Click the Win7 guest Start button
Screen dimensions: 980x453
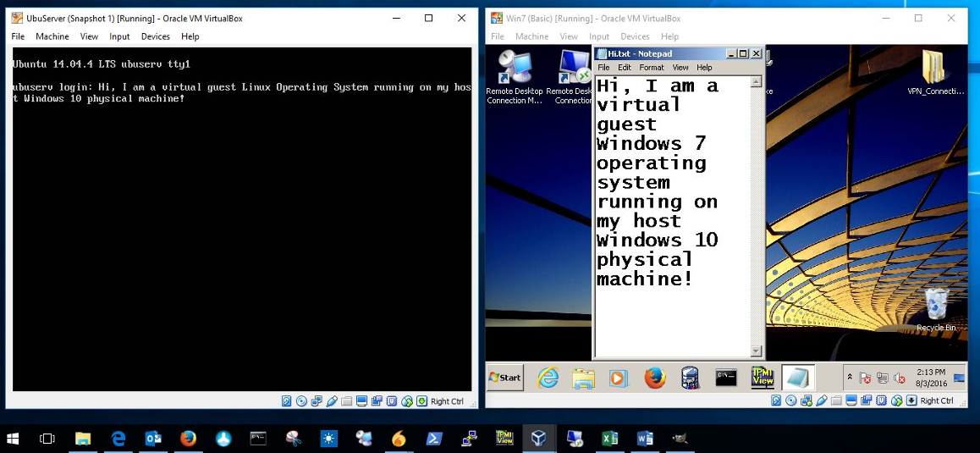click(505, 378)
